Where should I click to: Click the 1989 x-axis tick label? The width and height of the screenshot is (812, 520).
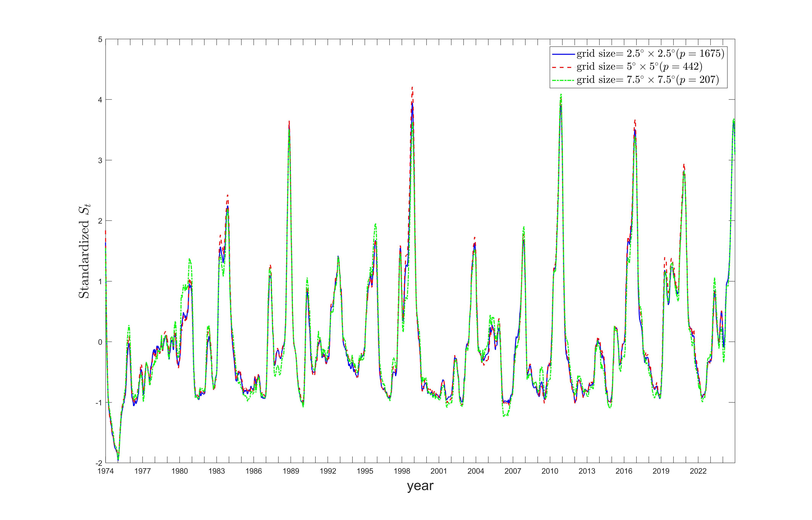(291, 471)
